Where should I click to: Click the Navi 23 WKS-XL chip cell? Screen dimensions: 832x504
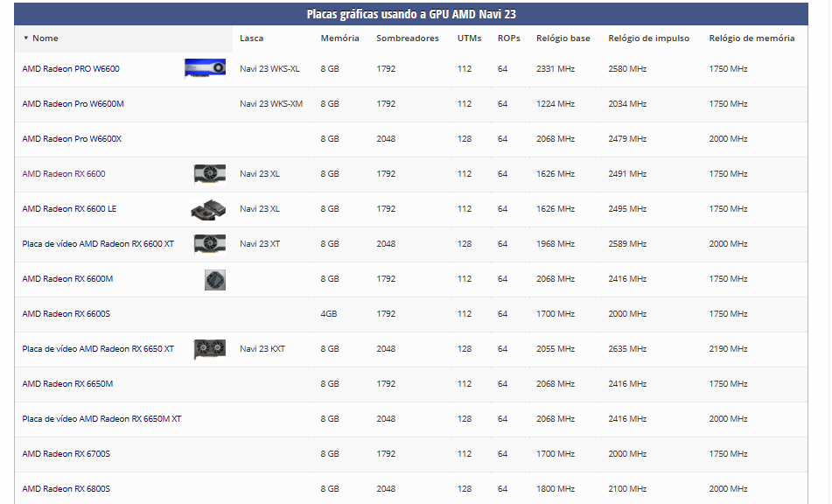[269, 68]
